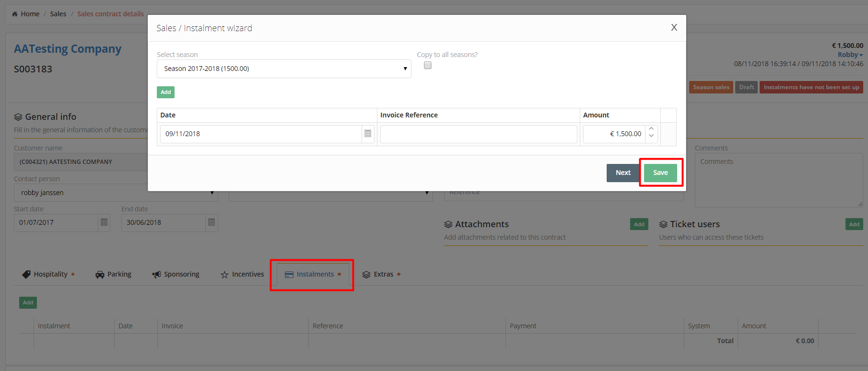Open the Robby user menu
The width and height of the screenshot is (868, 371).
tap(850, 55)
